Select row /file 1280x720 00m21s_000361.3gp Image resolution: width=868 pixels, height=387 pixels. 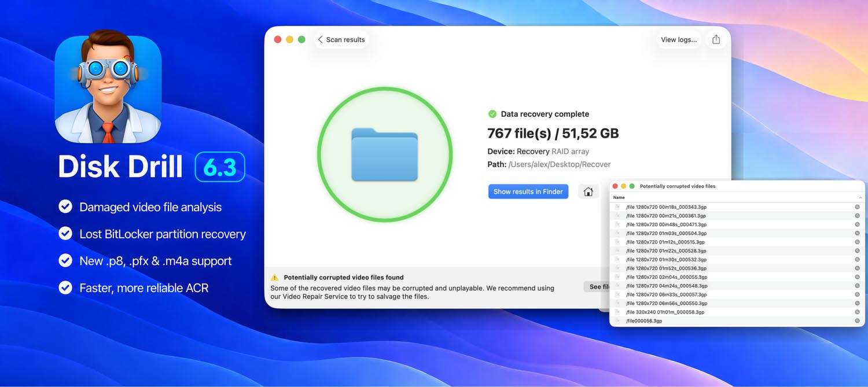tap(737, 216)
